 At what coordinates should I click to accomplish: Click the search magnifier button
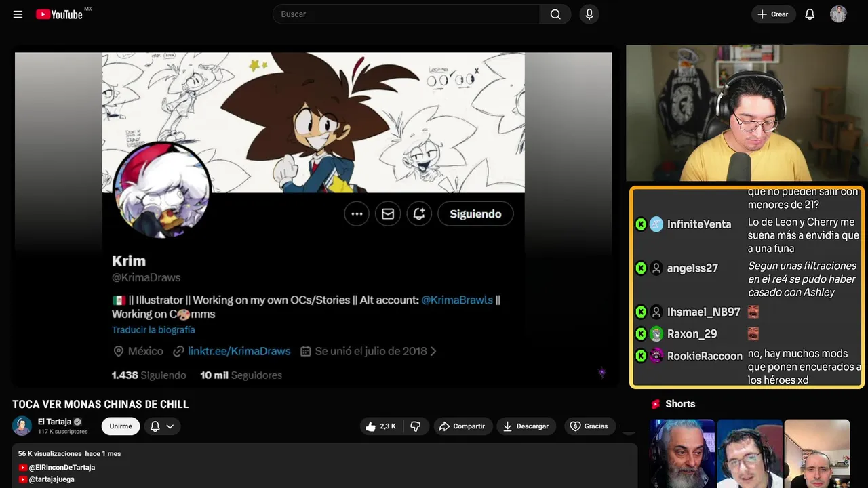(x=555, y=14)
